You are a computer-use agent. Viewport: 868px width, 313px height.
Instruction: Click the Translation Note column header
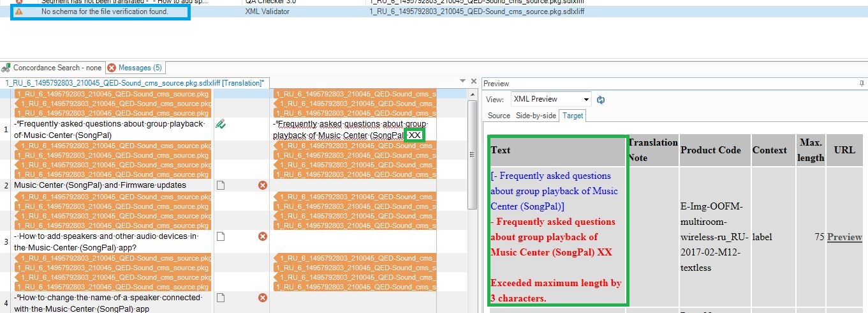click(x=652, y=150)
